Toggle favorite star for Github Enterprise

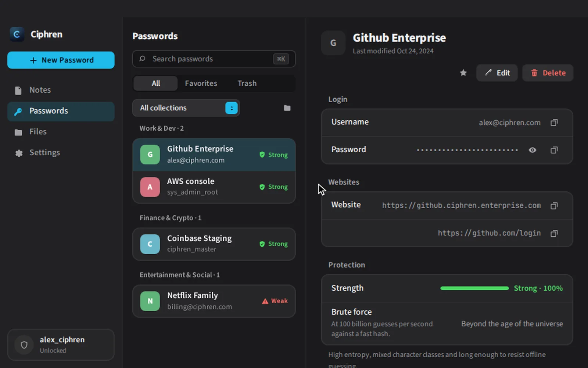(x=463, y=73)
